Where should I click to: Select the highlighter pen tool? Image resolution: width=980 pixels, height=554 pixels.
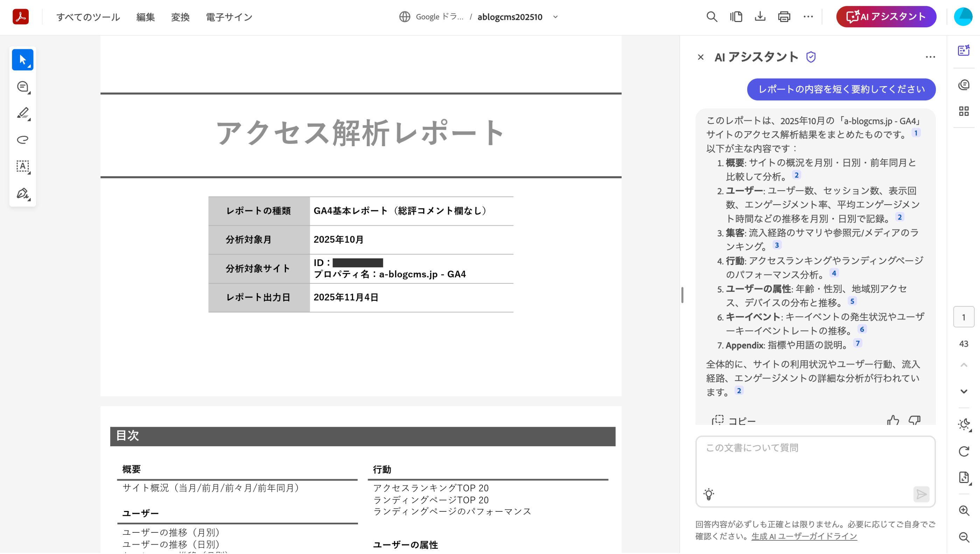[23, 113]
